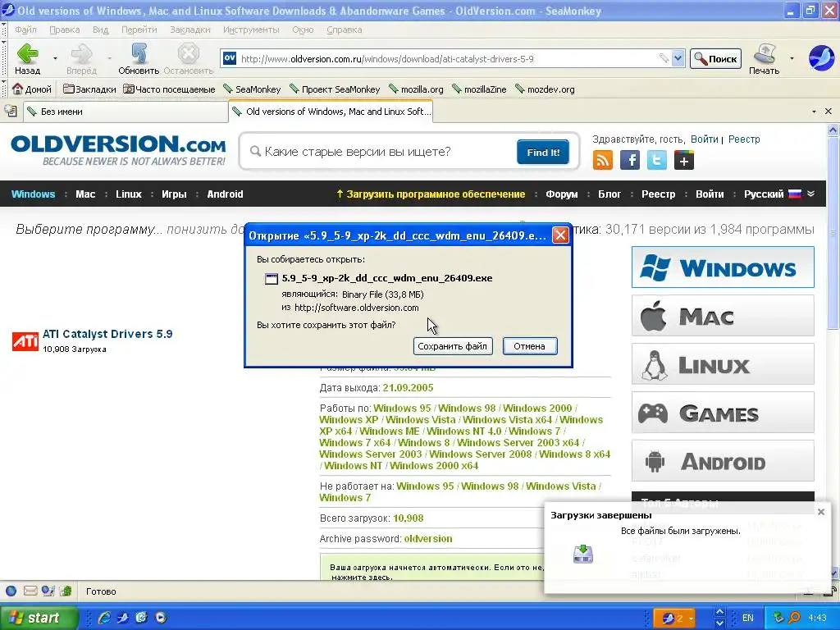Click Сохранить файл in the download dialog
The height and width of the screenshot is (630, 840).
[x=453, y=346]
